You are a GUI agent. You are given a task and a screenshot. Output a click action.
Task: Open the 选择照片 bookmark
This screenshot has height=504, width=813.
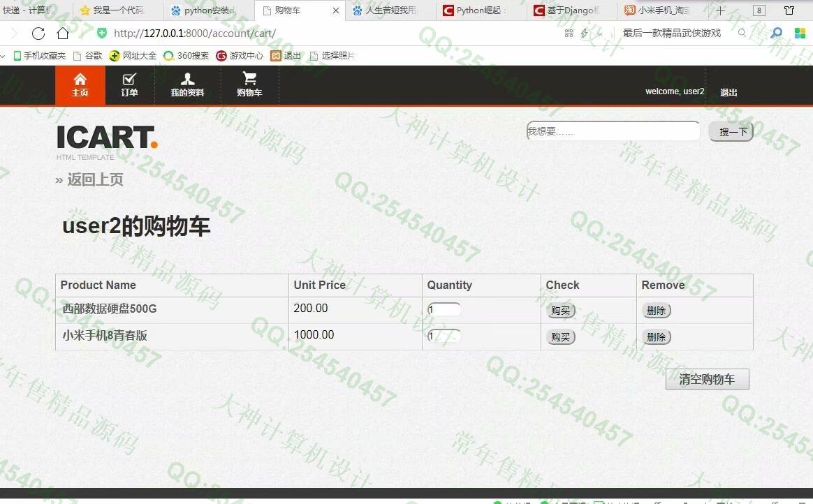pyautogui.click(x=332, y=55)
